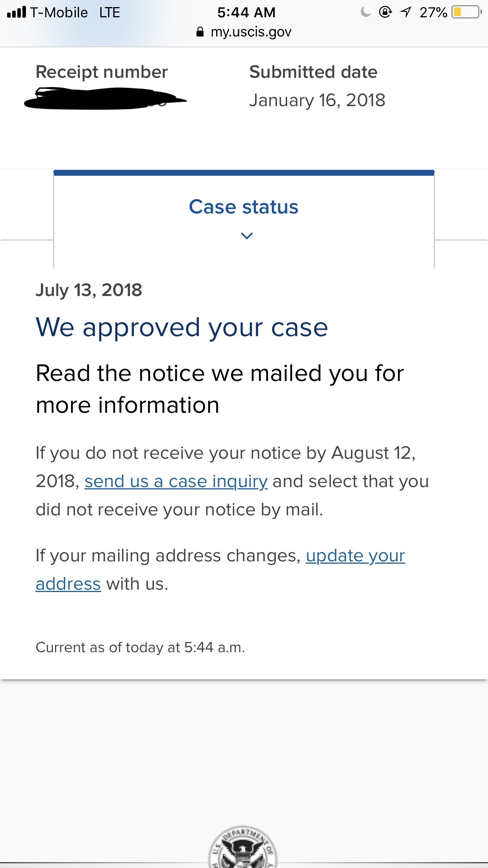Viewport: 488px width, 868px height.
Task: Select the 'We approved your case' heading
Action: (x=182, y=327)
